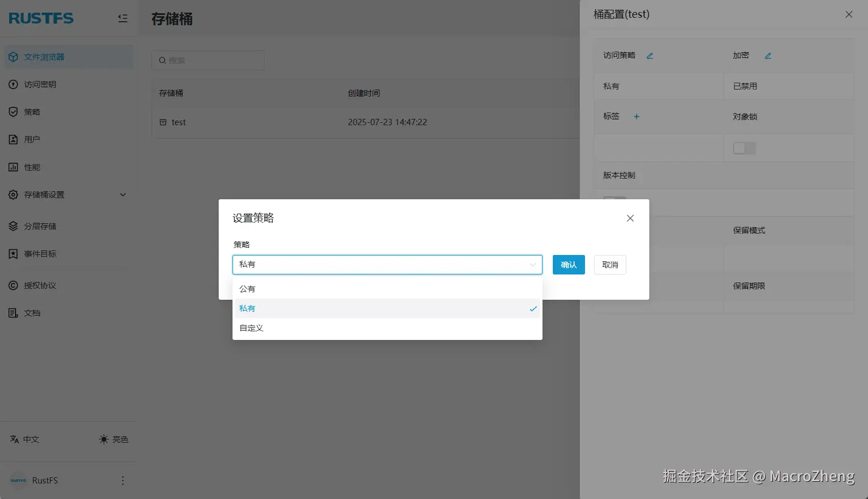Click the 存储桶 column header

pyautogui.click(x=171, y=93)
